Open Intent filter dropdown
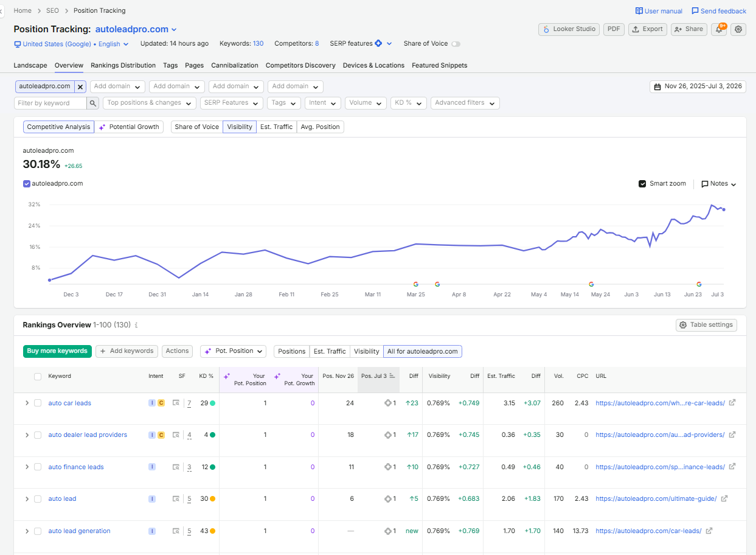 click(x=323, y=103)
